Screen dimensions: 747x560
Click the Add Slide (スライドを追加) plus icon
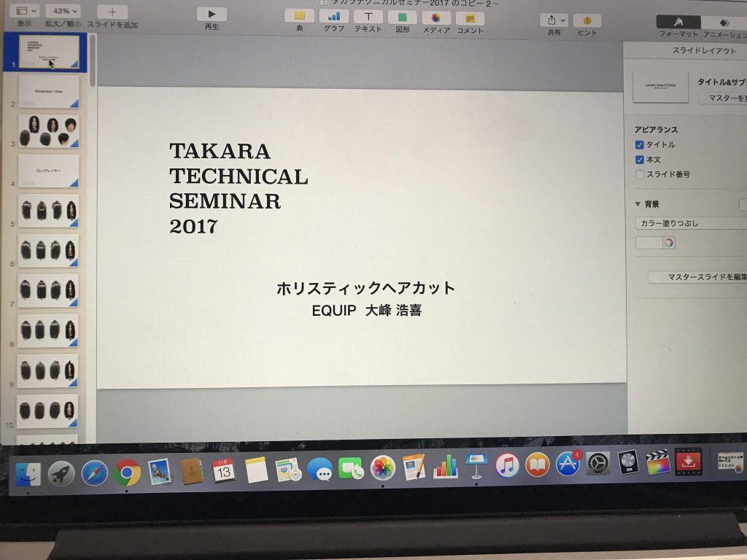tap(112, 12)
